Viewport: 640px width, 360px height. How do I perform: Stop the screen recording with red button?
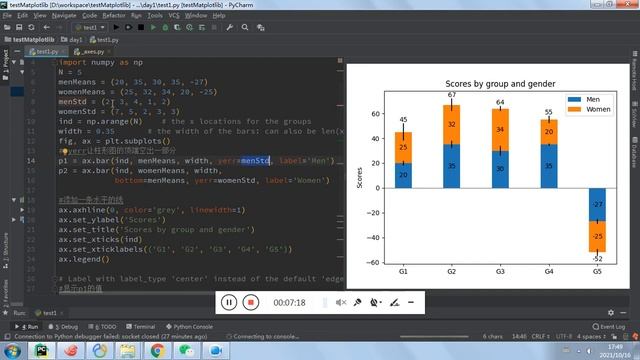coord(251,302)
